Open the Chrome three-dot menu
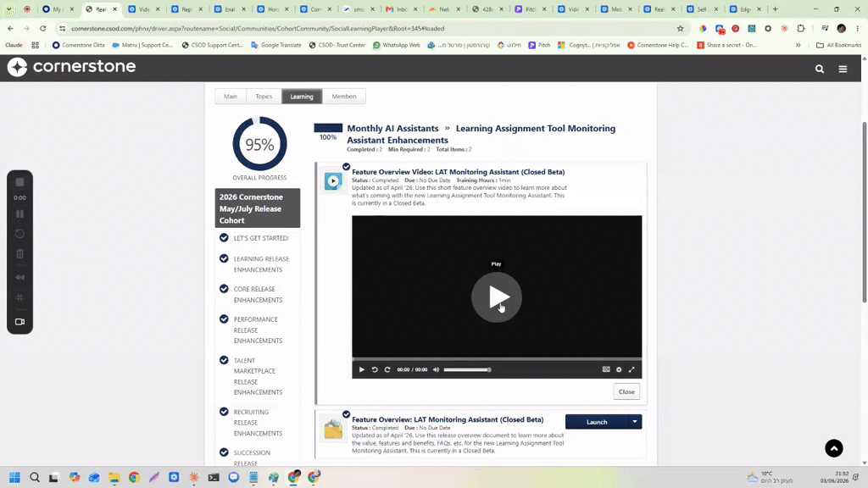The height and width of the screenshot is (488, 868). point(858,28)
